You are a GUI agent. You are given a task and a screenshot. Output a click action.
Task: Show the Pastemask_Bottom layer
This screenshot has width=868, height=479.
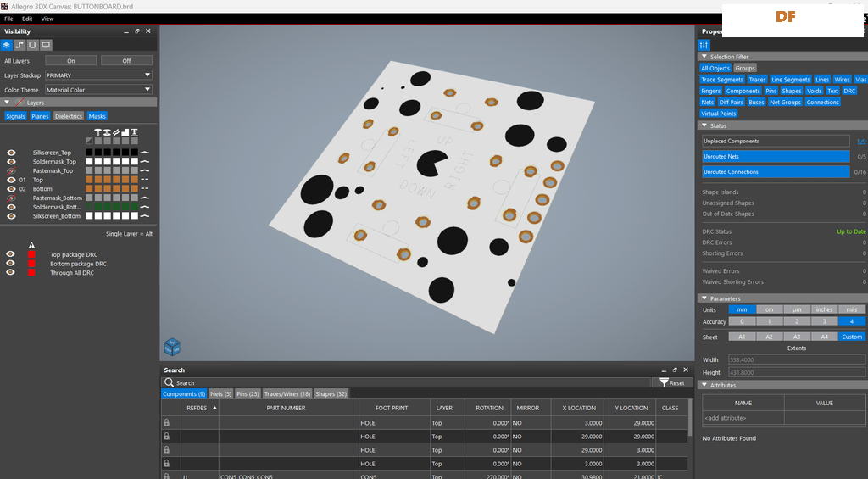click(x=11, y=198)
